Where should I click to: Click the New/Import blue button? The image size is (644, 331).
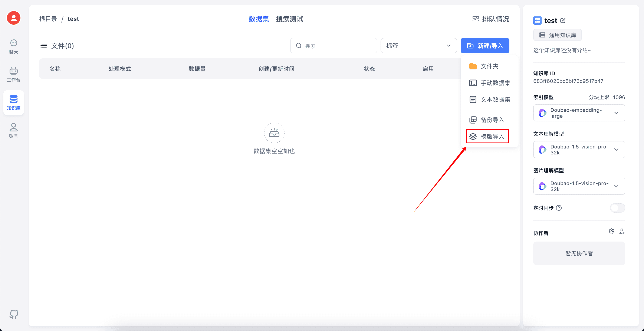(484, 46)
